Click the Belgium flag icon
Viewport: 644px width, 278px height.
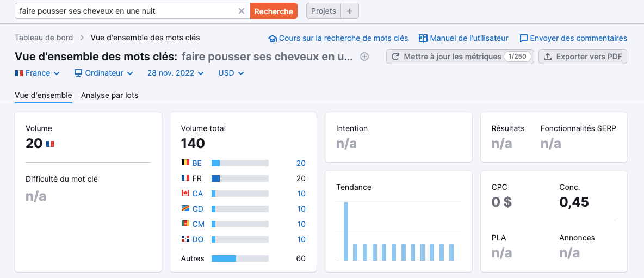pyautogui.click(x=185, y=163)
